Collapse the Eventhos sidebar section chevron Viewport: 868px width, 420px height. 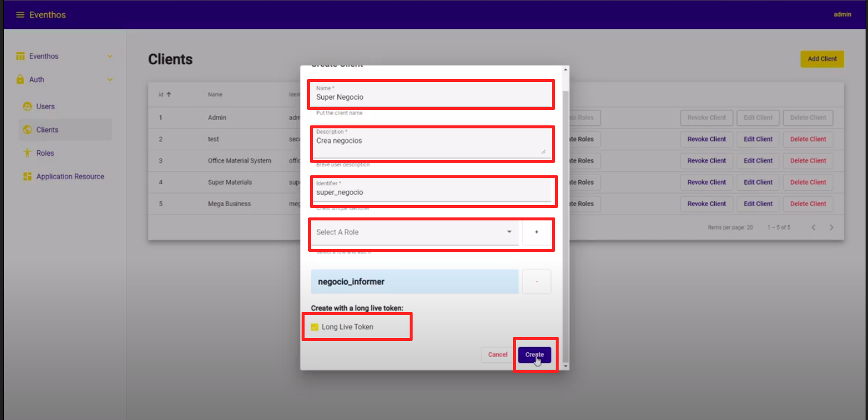click(x=110, y=56)
